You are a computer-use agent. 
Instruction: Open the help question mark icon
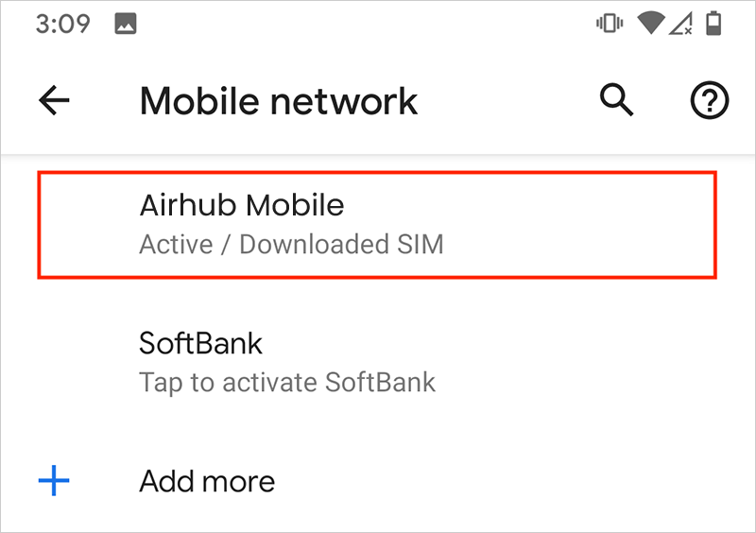coord(709,101)
